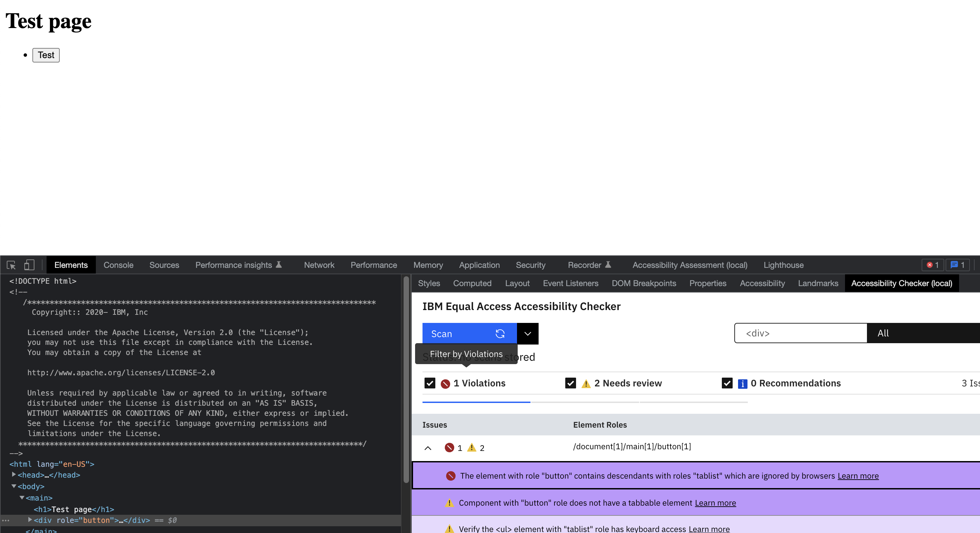
Task: Toggle the device toolbar icon
Action: 29,264
